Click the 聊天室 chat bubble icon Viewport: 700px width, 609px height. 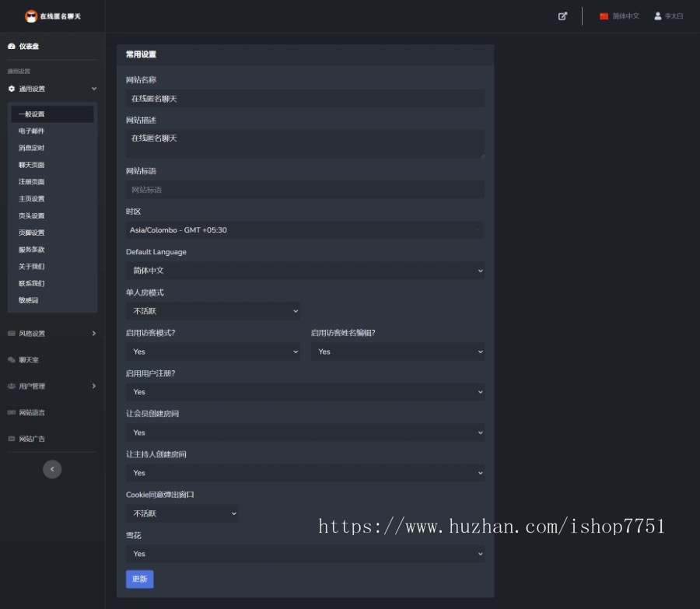12,360
